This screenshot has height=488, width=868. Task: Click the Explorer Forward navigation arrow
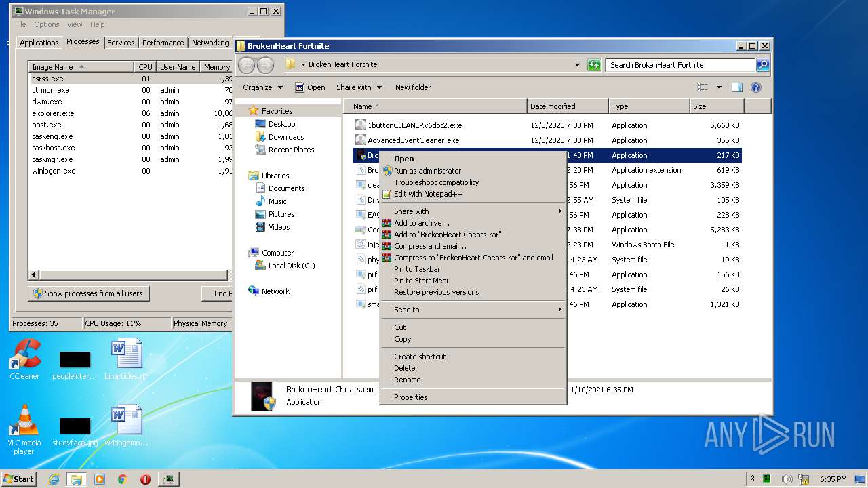click(x=265, y=65)
